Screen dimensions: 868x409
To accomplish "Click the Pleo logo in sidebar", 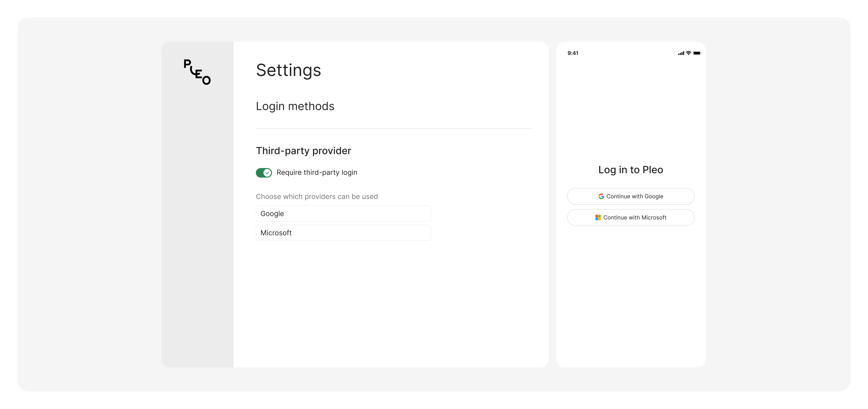I will tap(197, 72).
